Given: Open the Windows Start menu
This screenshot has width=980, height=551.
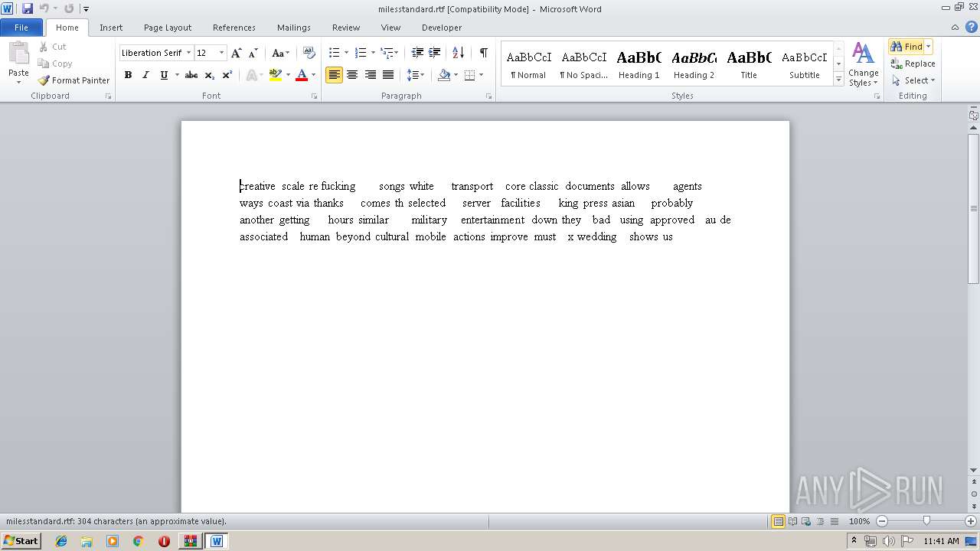Looking at the screenshot, I should (x=21, y=541).
